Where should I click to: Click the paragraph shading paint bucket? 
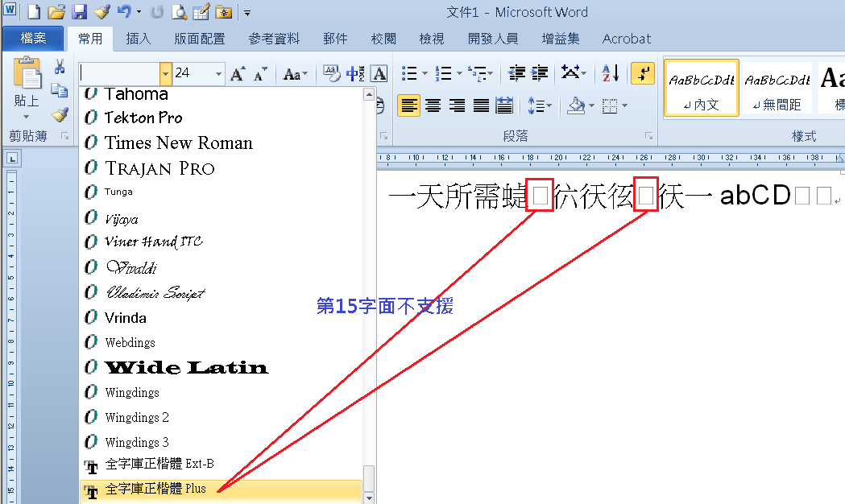pos(576,105)
